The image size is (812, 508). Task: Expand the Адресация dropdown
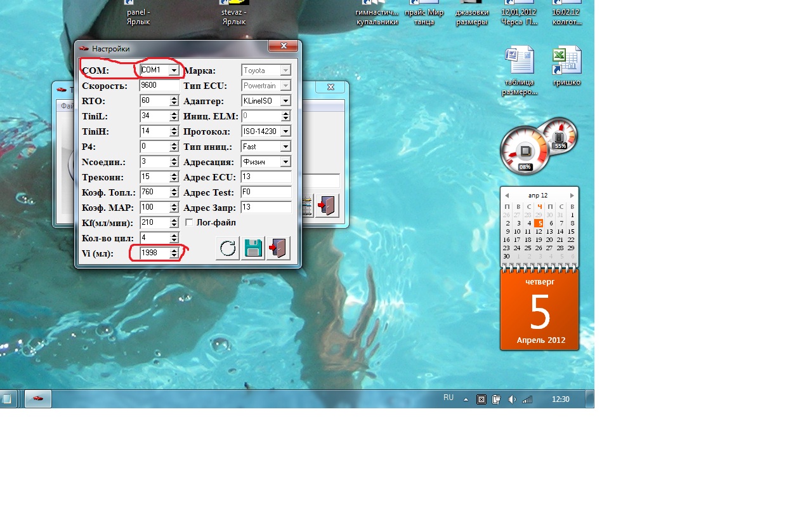tap(285, 162)
